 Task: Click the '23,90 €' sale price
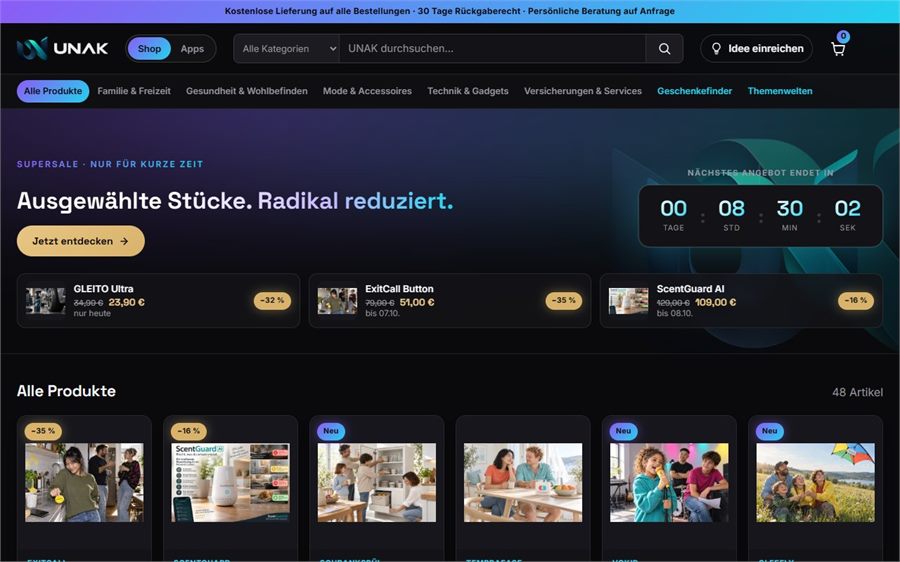pyautogui.click(x=126, y=302)
